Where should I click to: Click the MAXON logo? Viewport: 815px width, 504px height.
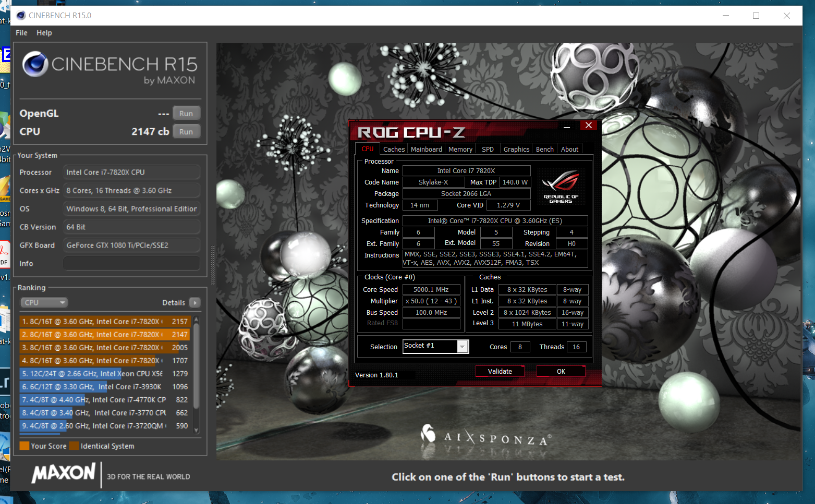point(64,473)
